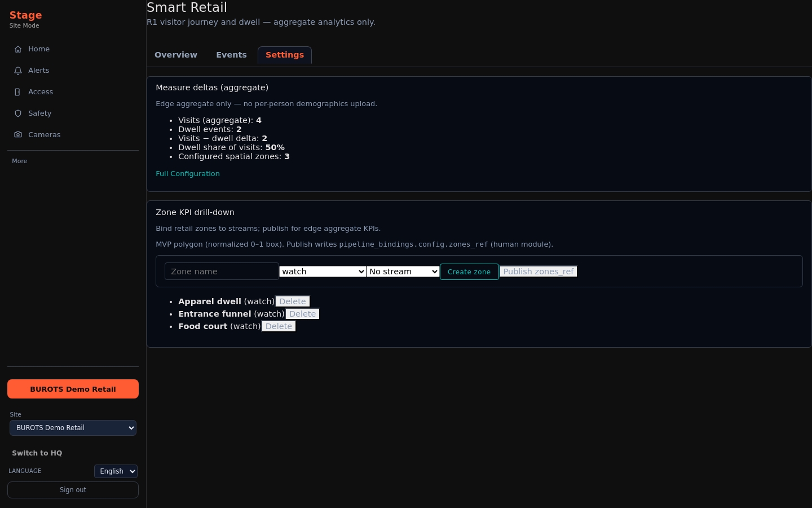
Task: Click the Smart Retail page title
Action: click(x=187, y=7)
